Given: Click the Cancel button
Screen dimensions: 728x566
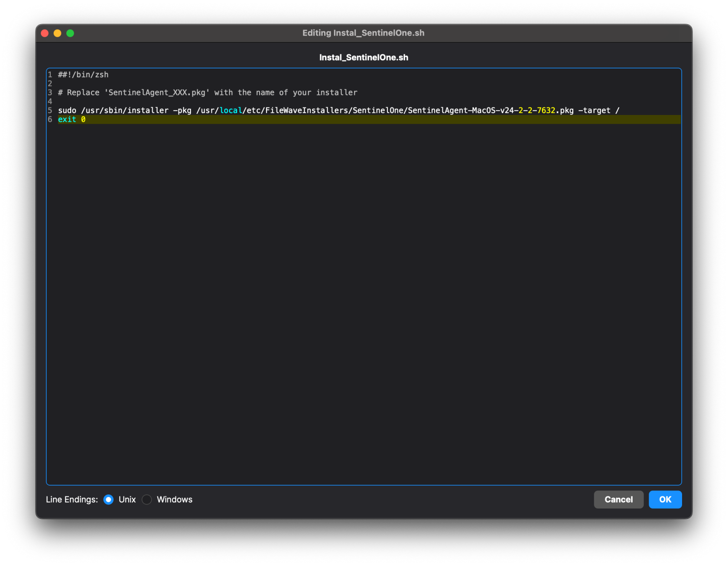Looking at the screenshot, I should (618, 500).
